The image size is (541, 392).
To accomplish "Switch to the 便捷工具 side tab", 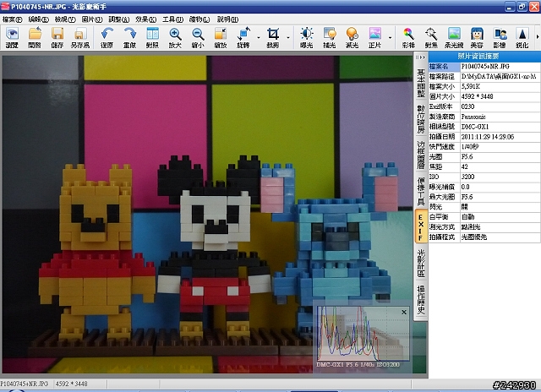I will (421, 191).
